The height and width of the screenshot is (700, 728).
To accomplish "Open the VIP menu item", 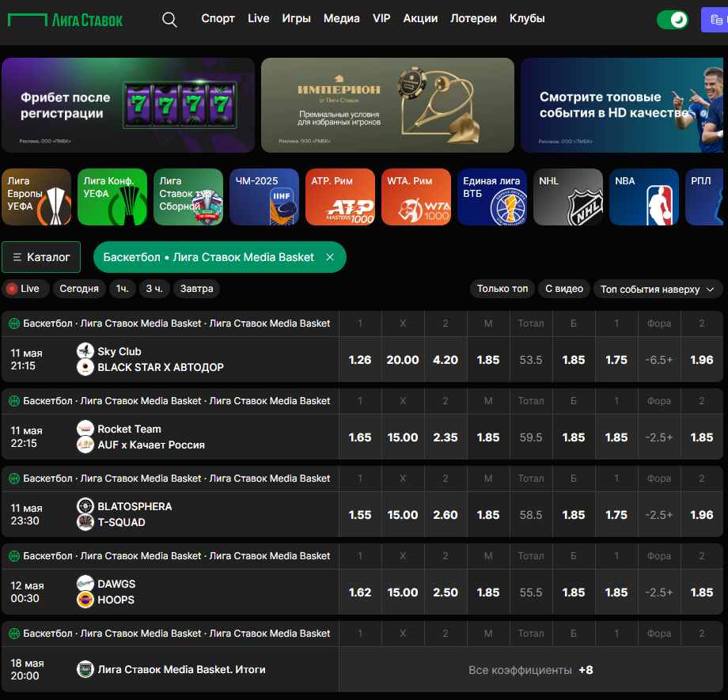I will [381, 18].
